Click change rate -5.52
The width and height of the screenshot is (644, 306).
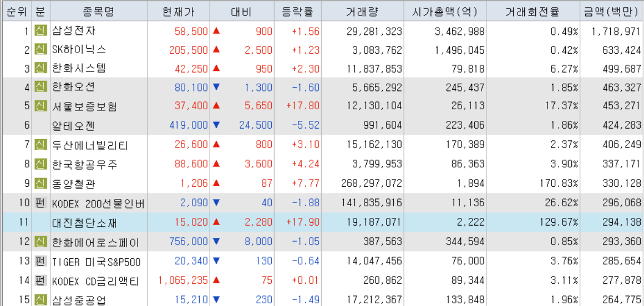[306, 125]
